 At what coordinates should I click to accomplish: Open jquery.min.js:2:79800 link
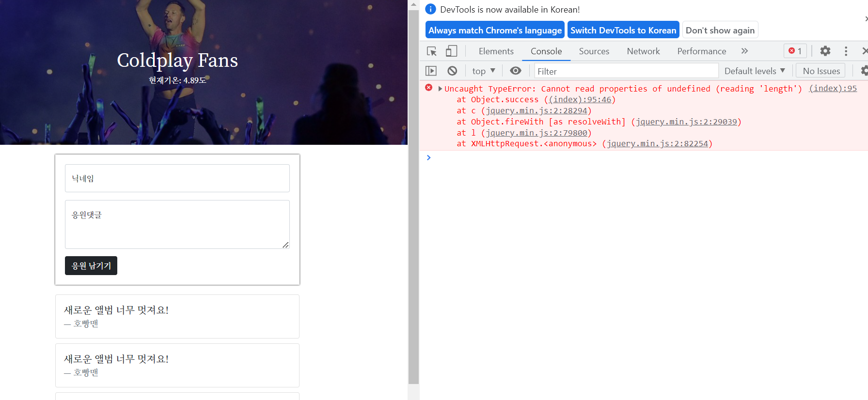[x=537, y=133]
